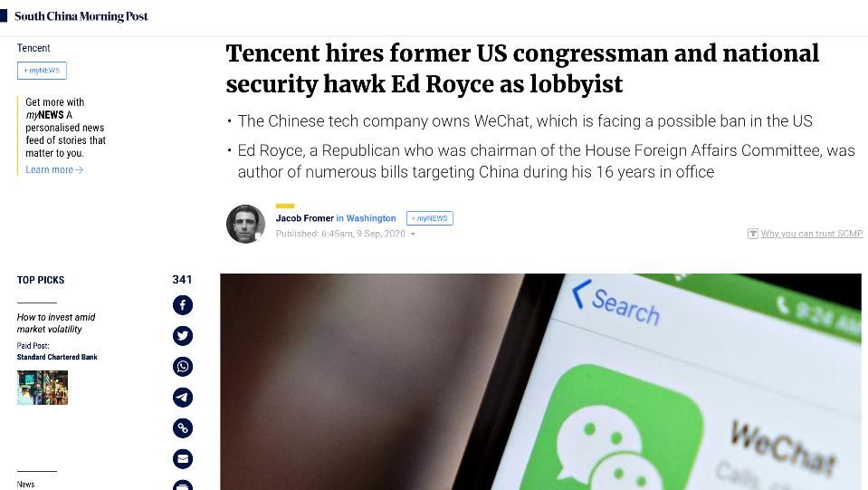
Task: Share article via WhatsApp icon
Action: coord(183,367)
